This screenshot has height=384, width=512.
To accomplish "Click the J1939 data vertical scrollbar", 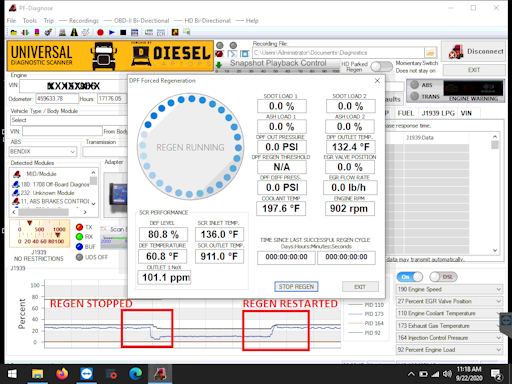I will (495, 193).
